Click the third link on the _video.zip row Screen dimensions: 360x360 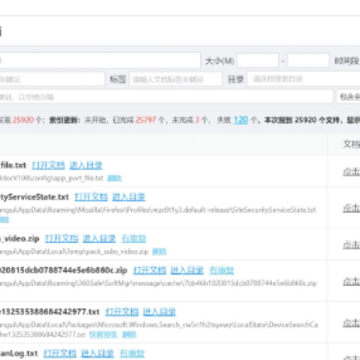(x=134, y=238)
